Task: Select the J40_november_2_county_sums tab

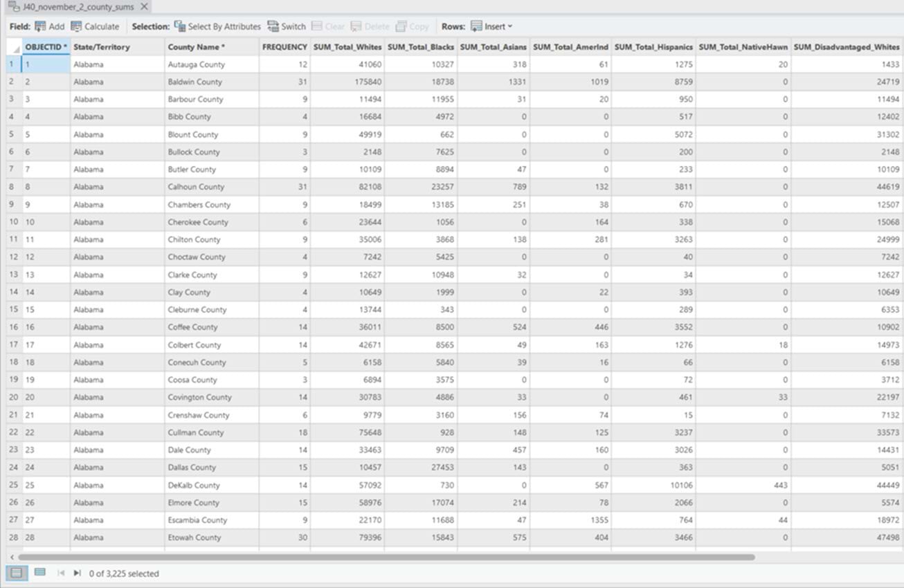Action: tap(76, 7)
